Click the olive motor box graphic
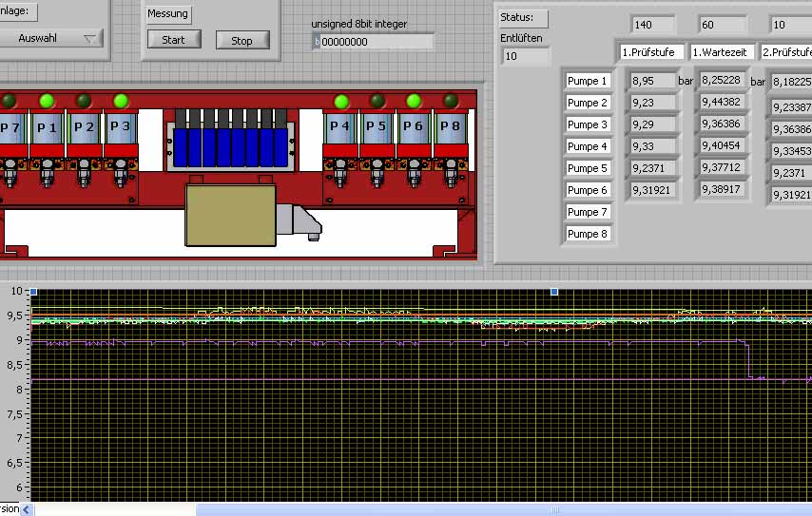812x516 pixels. [230, 215]
